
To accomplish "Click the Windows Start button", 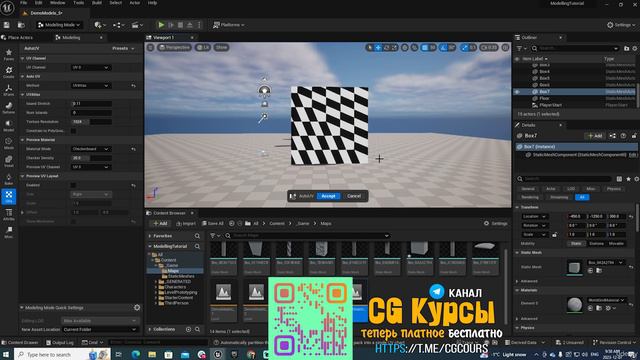I will point(6,354).
